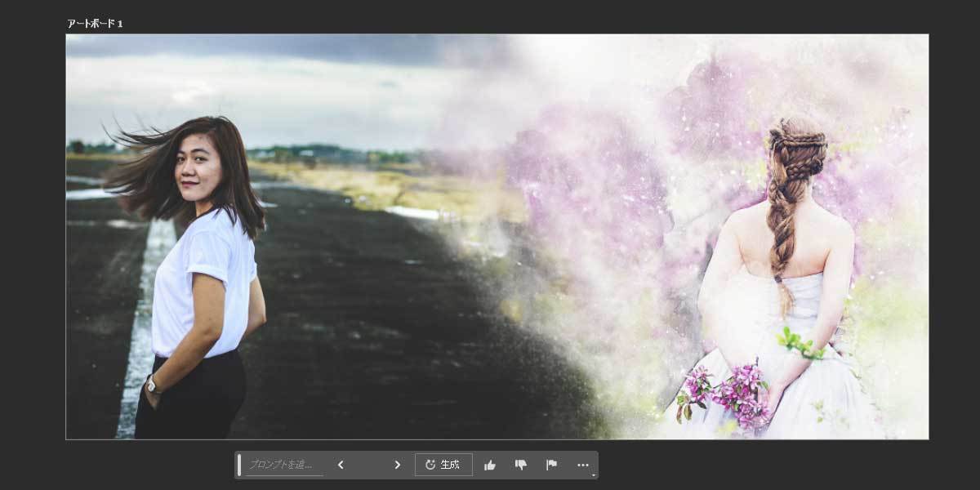The height and width of the screenshot is (490, 980).
Task: Report the result with flag icon
Action: point(552,465)
